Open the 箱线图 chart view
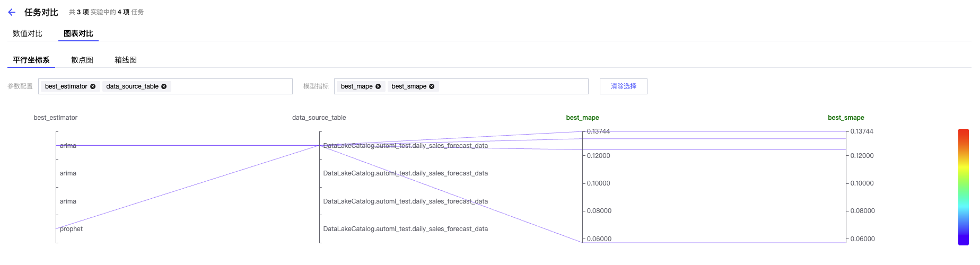Screen dimensions: 980x265 [x=126, y=60]
